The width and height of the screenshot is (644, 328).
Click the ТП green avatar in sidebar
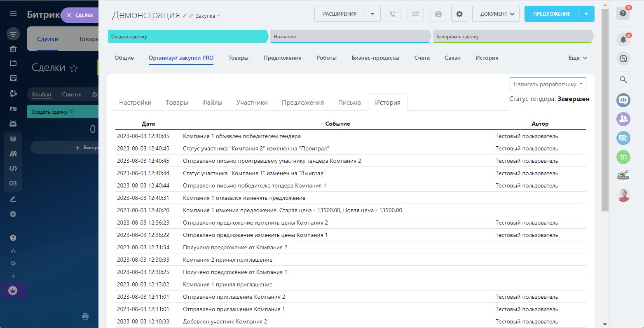tap(623, 157)
